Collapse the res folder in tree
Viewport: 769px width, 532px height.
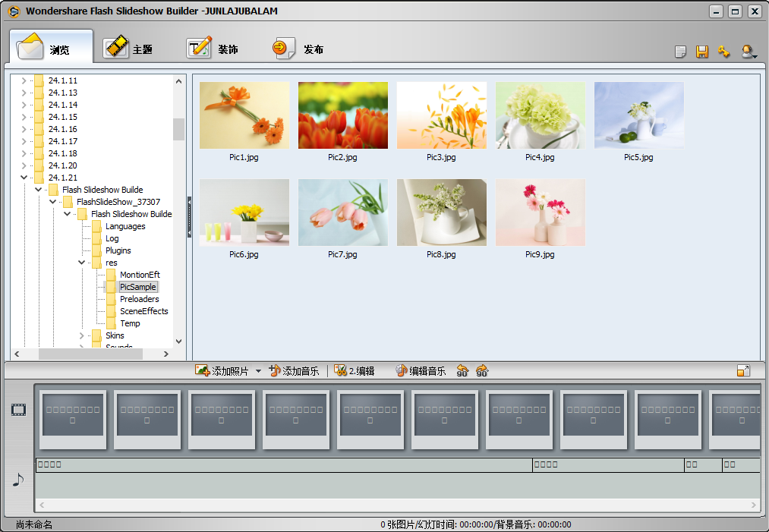pyautogui.click(x=81, y=263)
